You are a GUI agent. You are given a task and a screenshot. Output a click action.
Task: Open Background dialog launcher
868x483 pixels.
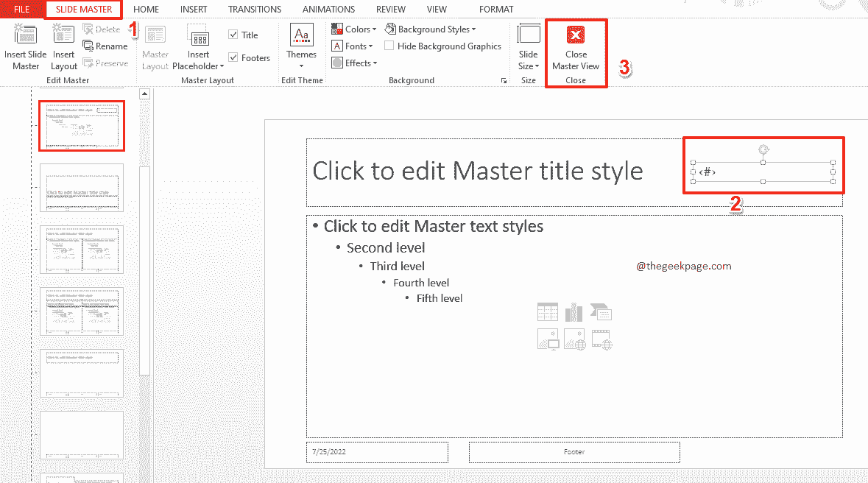[x=504, y=80]
